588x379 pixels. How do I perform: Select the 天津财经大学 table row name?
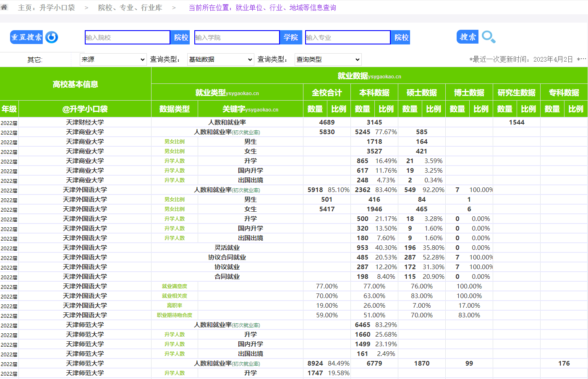[x=85, y=122]
